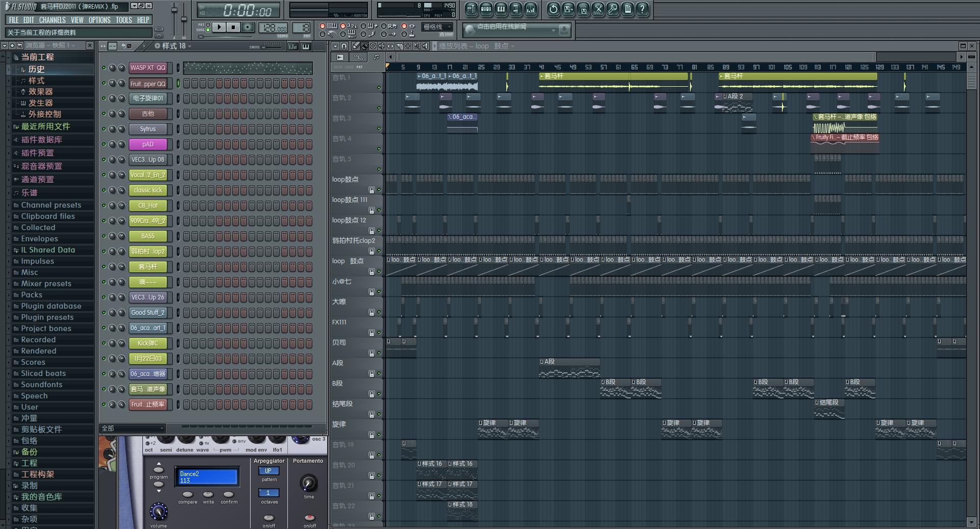Screen dimensions: 980x529
Task: Select the pAD channel button
Action: (148, 144)
